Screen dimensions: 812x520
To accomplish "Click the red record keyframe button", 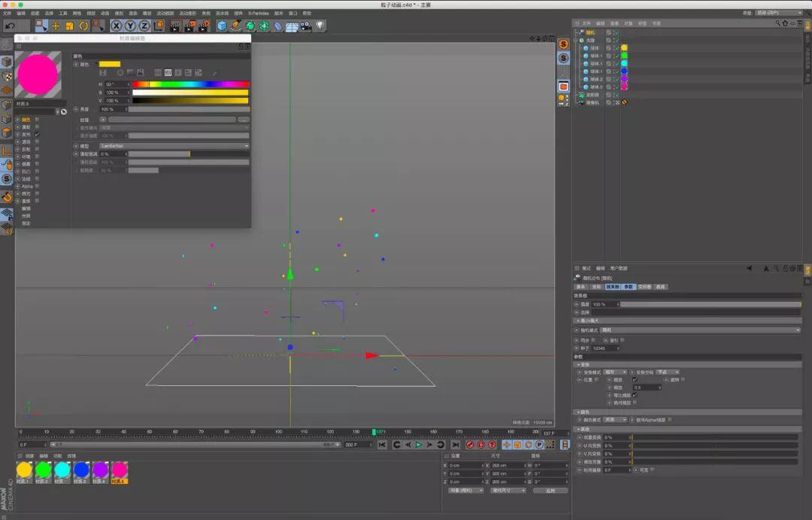I will [470, 445].
